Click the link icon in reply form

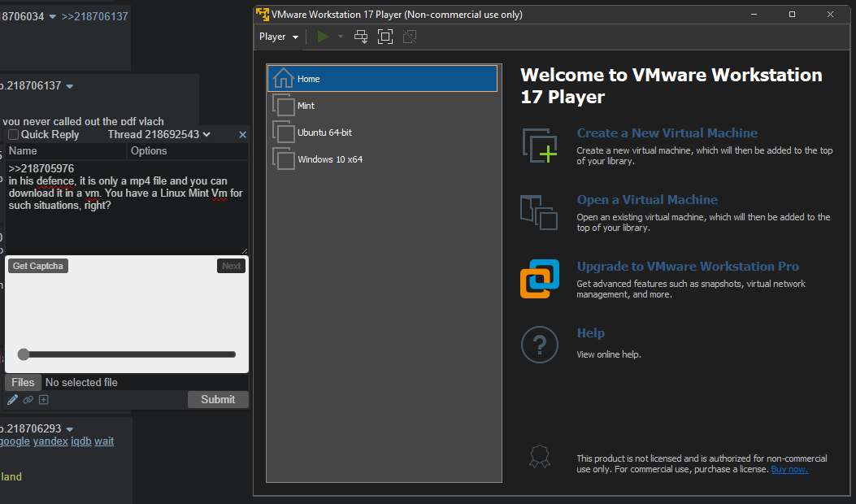(x=28, y=400)
